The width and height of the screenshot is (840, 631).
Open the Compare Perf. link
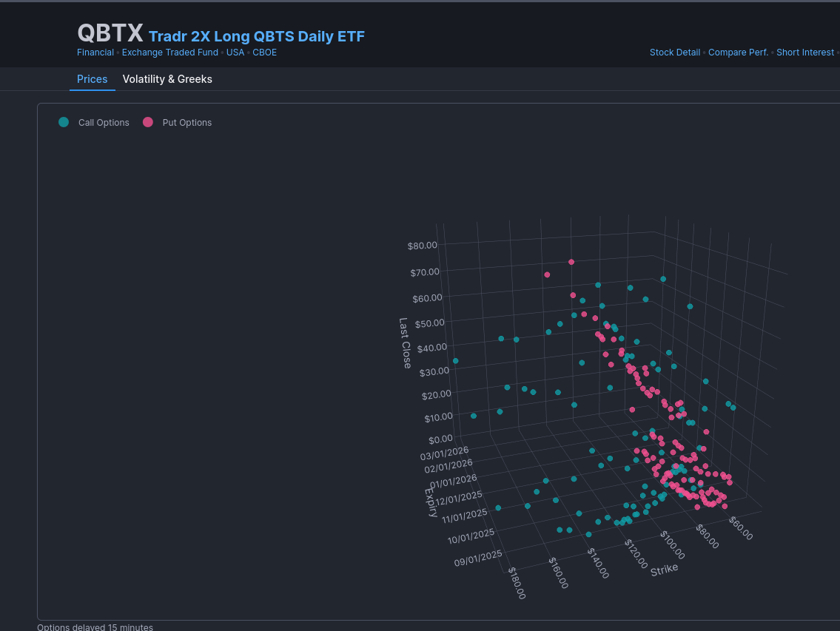(738, 53)
